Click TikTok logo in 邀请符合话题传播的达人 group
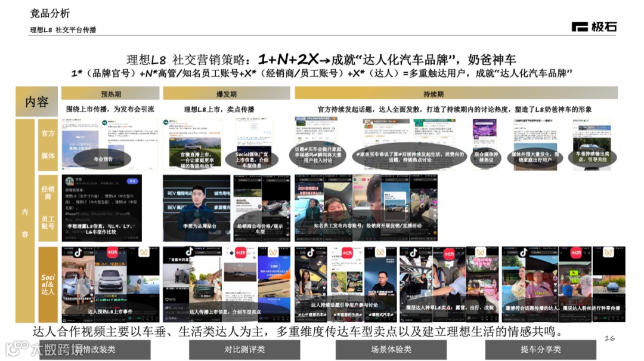 click(x=524, y=252)
